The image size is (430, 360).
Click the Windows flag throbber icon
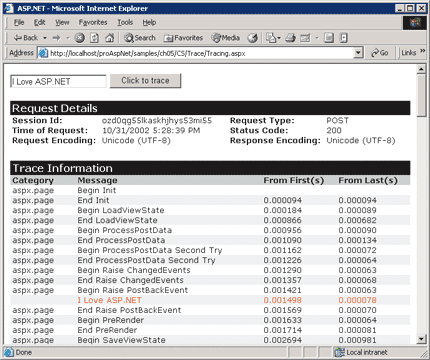415,23
